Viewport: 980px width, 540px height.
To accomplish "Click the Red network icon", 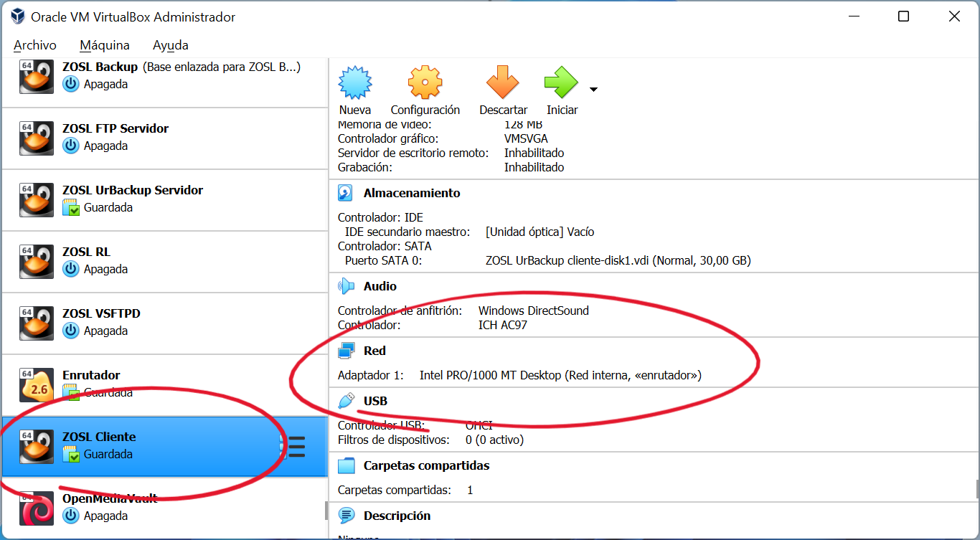I will point(347,351).
